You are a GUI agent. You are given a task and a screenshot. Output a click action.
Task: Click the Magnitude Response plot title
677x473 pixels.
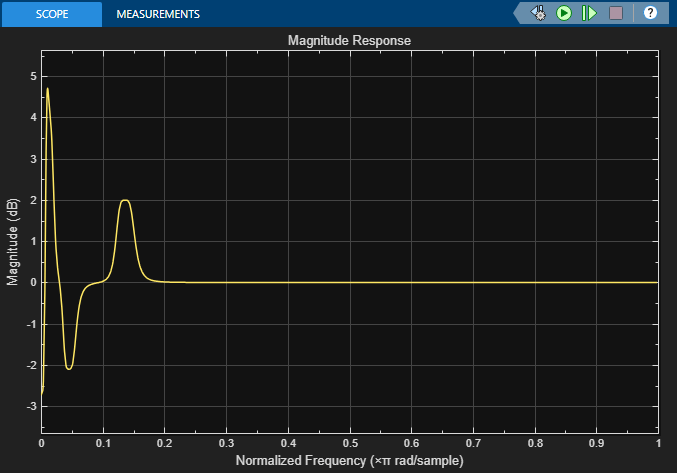[x=349, y=41]
